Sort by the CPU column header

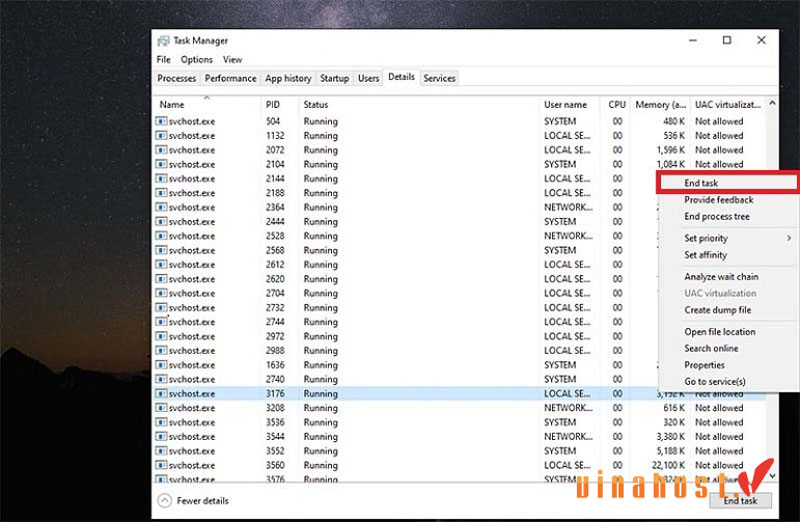[x=616, y=105]
